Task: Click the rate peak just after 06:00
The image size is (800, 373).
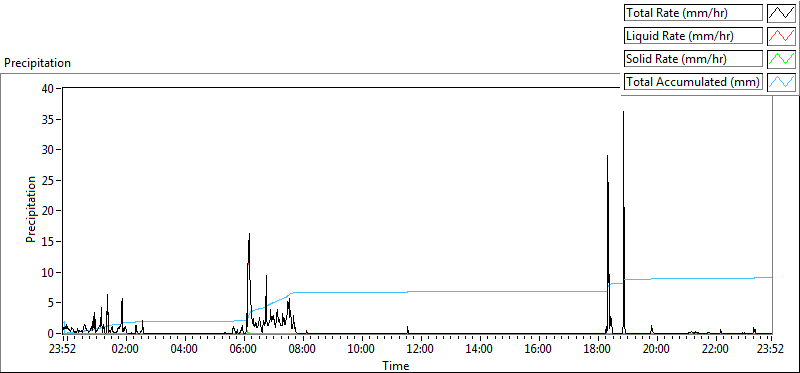Action: click(249, 234)
